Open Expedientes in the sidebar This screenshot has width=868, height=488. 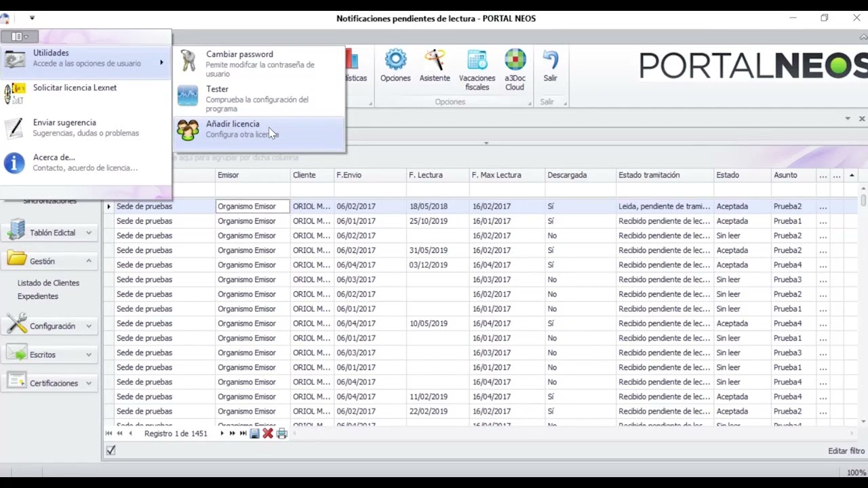click(x=38, y=296)
